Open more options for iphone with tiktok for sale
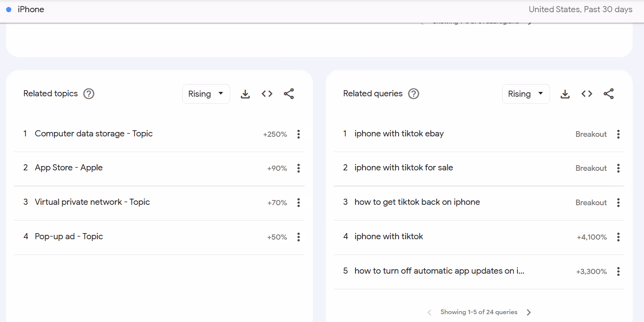The image size is (644, 322). click(x=618, y=168)
